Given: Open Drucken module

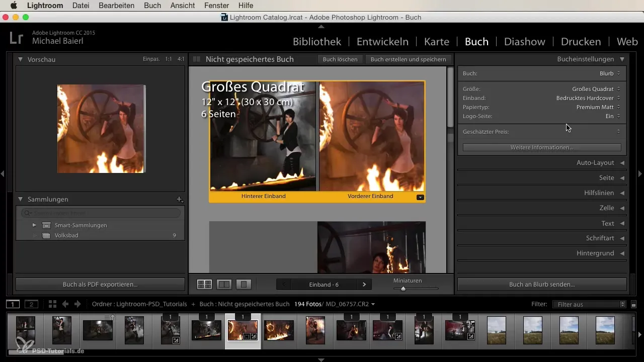Looking at the screenshot, I should point(581,42).
